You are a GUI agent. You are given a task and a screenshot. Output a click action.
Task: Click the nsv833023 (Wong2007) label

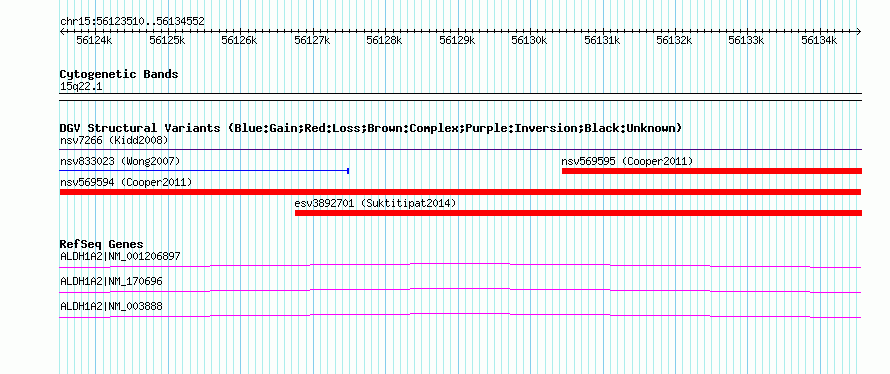click(120, 161)
